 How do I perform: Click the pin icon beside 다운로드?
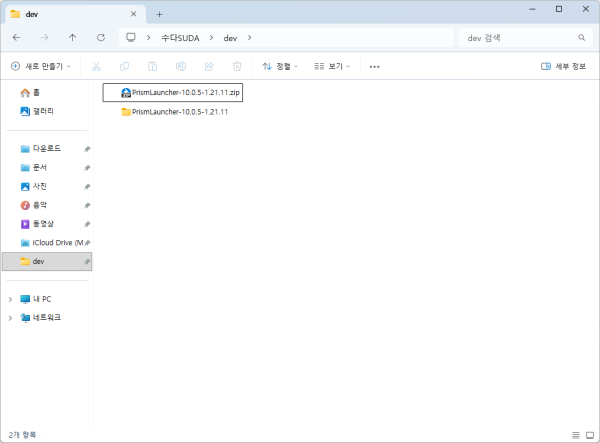coord(87,149)
